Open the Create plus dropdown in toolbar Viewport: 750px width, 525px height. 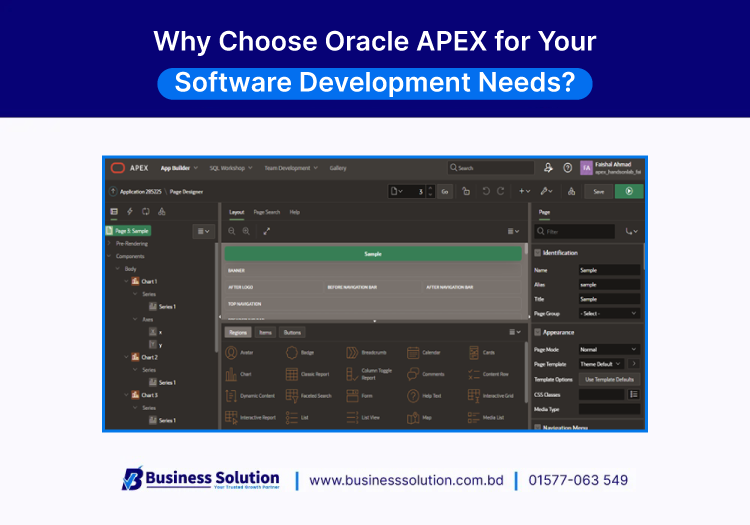pyautogui.click(x=524, y=191)
